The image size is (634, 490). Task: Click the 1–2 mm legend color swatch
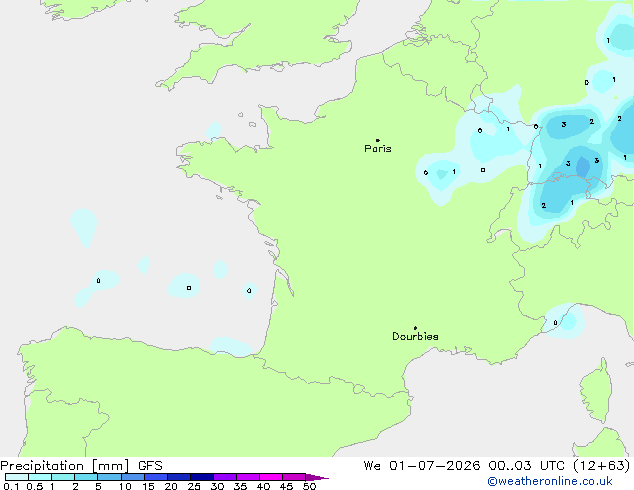63,477
